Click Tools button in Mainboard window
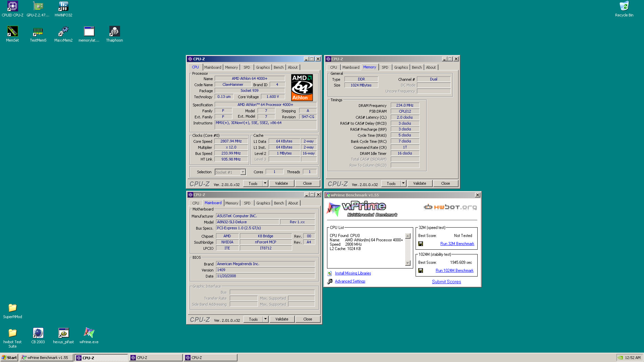This screenshot has width=644, height=362. pyautogui.click(x=253, y=319)
